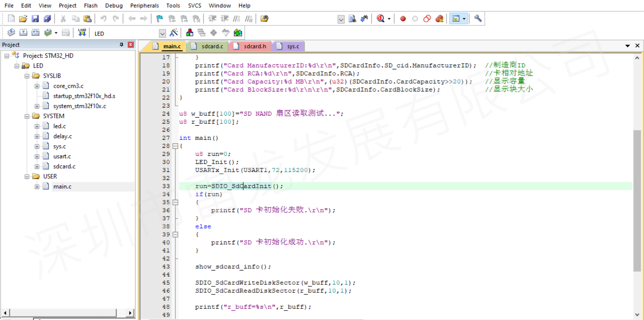Select delay.c in the project tree
This screenshot has height=320, width=644.
click(62, 136)
